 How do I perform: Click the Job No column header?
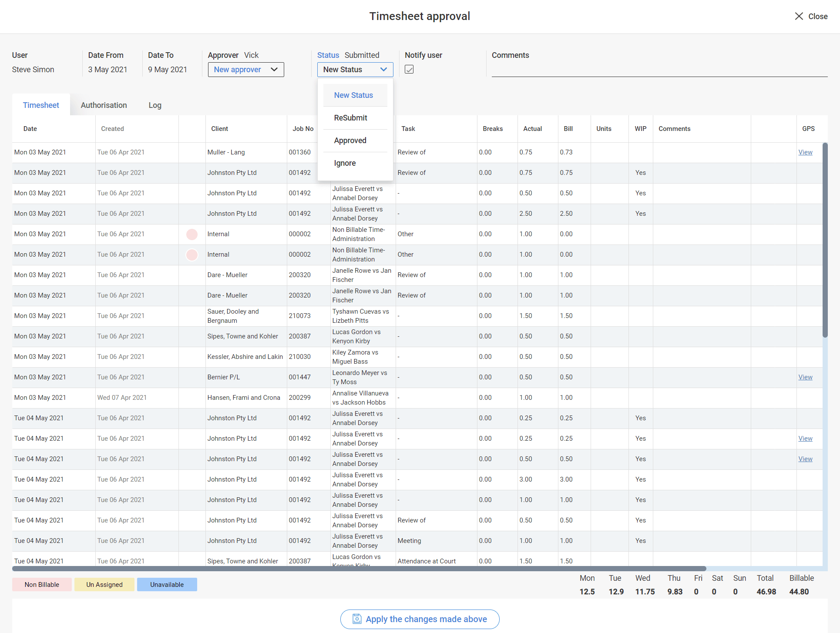303,129
